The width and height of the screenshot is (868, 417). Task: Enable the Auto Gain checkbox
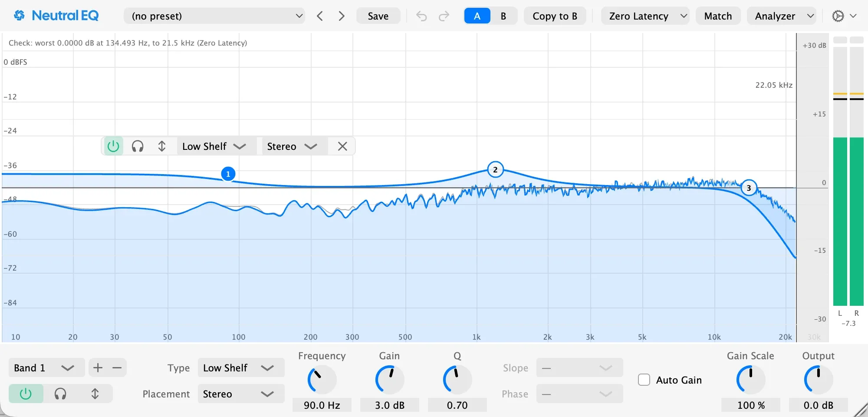tap(644, 380)
